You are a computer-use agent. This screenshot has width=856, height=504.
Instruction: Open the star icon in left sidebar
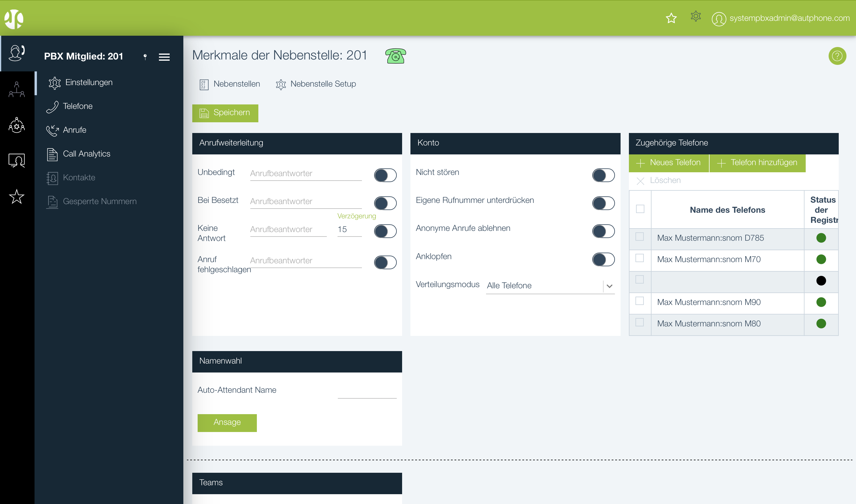point(17,197)
